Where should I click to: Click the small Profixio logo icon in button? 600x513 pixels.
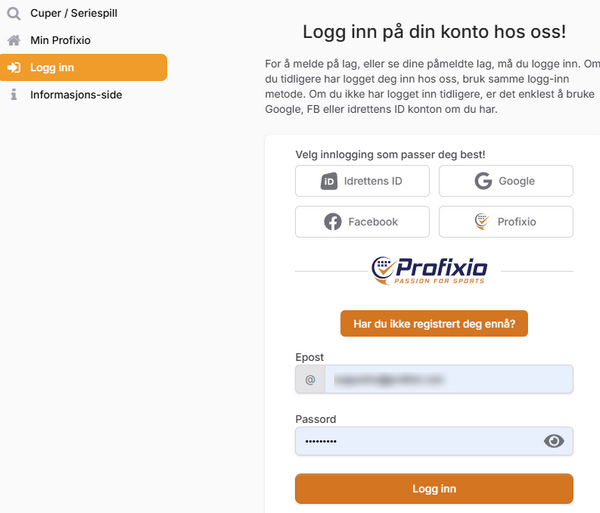click(482, 222)
